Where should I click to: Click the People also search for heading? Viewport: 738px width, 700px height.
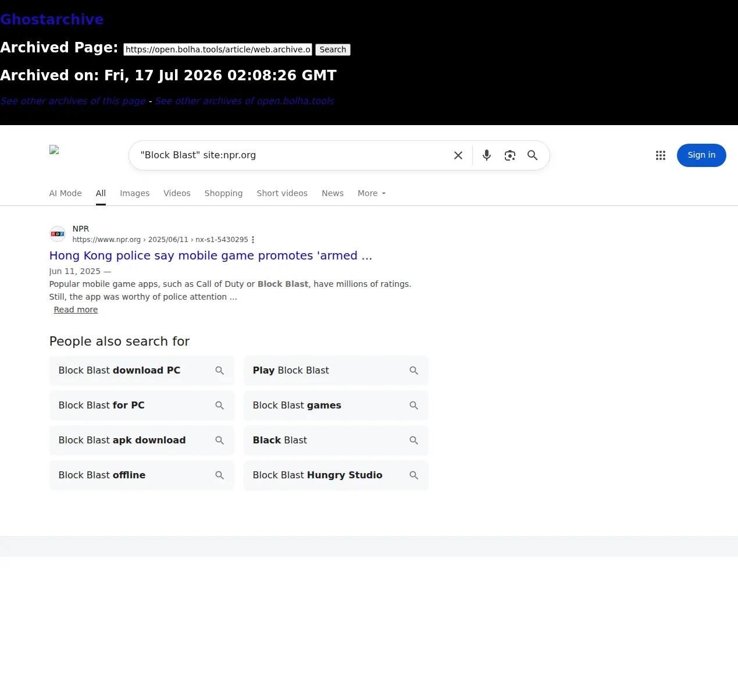tap(119, 342)
